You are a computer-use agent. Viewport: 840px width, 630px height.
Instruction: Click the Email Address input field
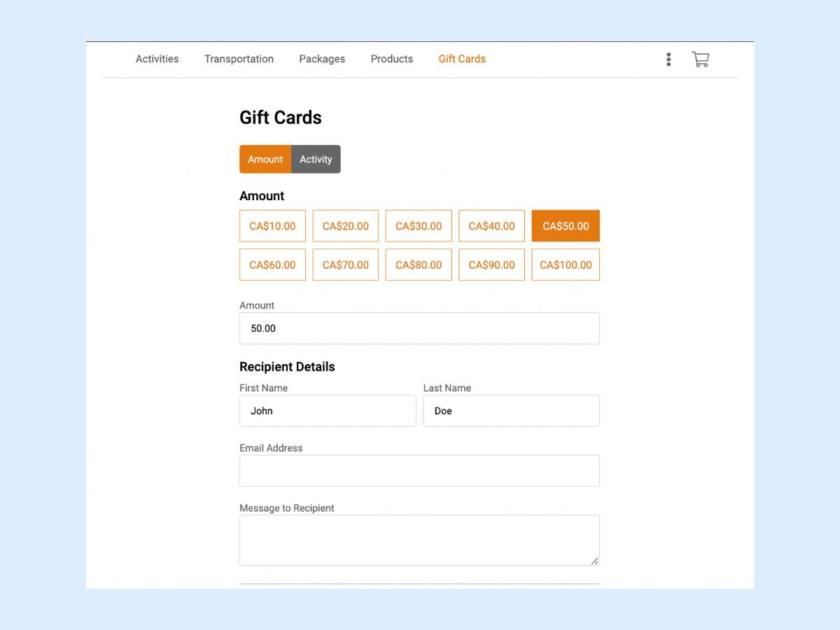tap(419, 470)
